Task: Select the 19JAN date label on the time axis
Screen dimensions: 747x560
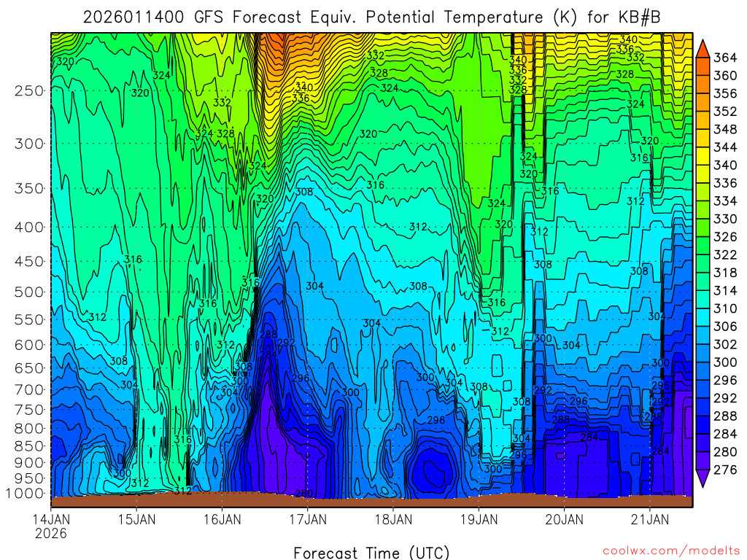Action: coord(479,519)
